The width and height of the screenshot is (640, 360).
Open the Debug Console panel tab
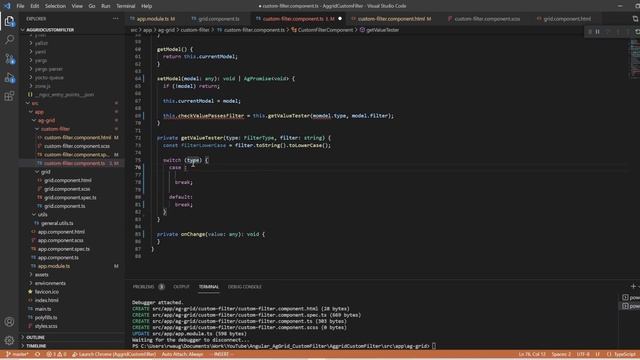[244, 287]
